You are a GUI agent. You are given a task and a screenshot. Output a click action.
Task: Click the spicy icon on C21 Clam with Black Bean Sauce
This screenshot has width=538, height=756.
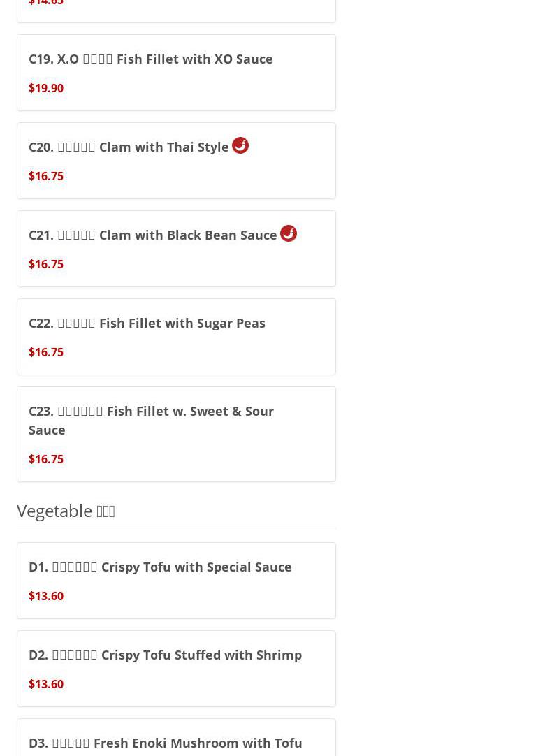289,233
